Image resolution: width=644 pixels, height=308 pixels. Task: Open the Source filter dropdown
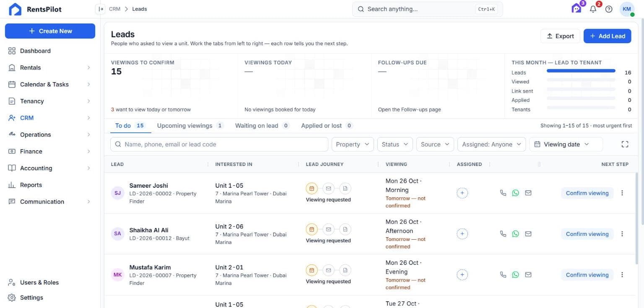(435, 144)
